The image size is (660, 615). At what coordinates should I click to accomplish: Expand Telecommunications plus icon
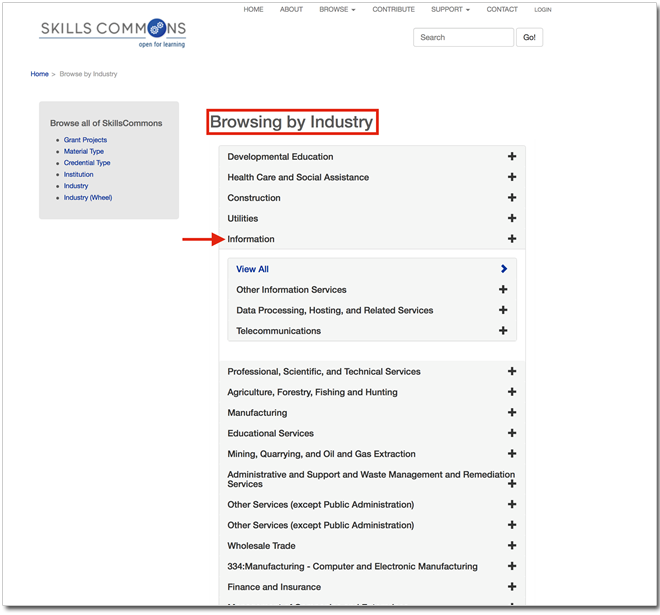pos(503,331)
